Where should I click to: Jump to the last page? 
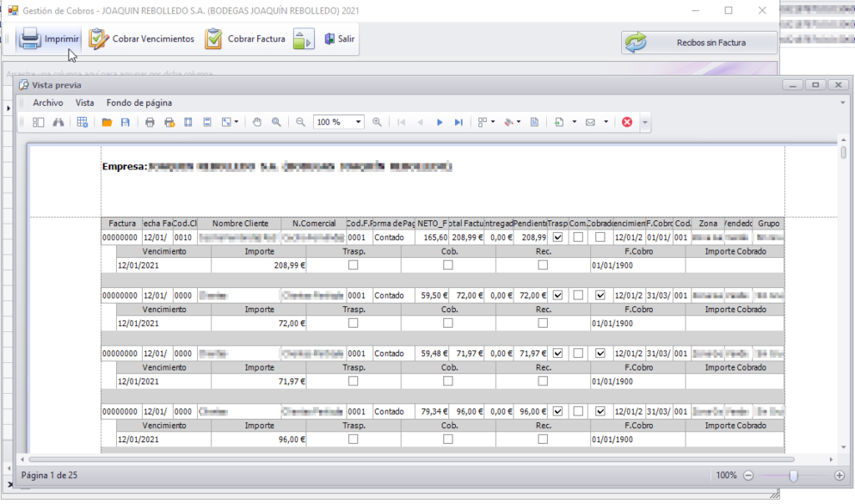click(458, 123)
